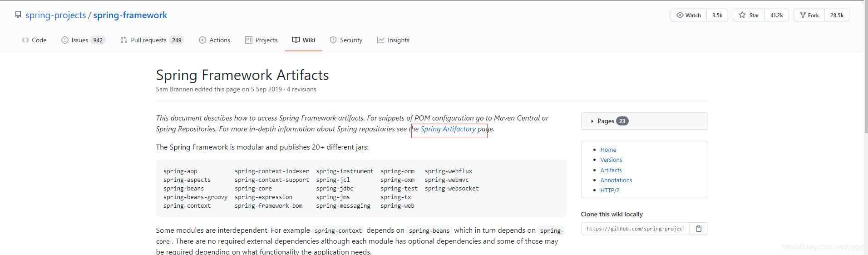The width and height of the screenshot is (868, 255).
Task: Click the 249 pull requests counter badge
Action: (x=177, y=40)
